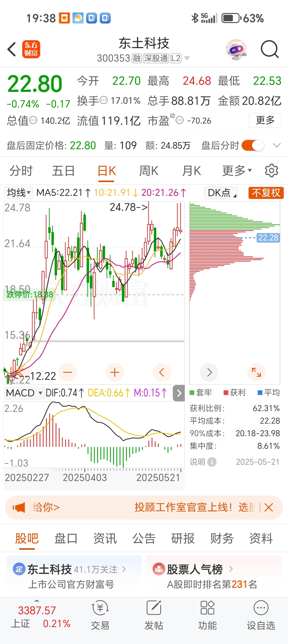This screenshot has width=288, height=644.
Task: Tap the 融 margin trading tag
Action: pos(137,58)
